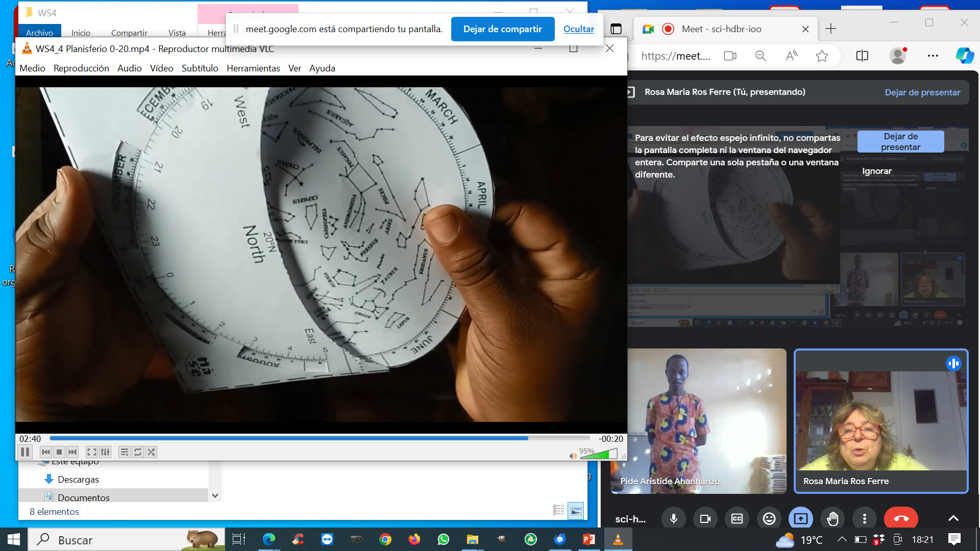Screen dimensions: 980x551
Task: Toggle VLC loop mode
Action: (x=138, y=452)
